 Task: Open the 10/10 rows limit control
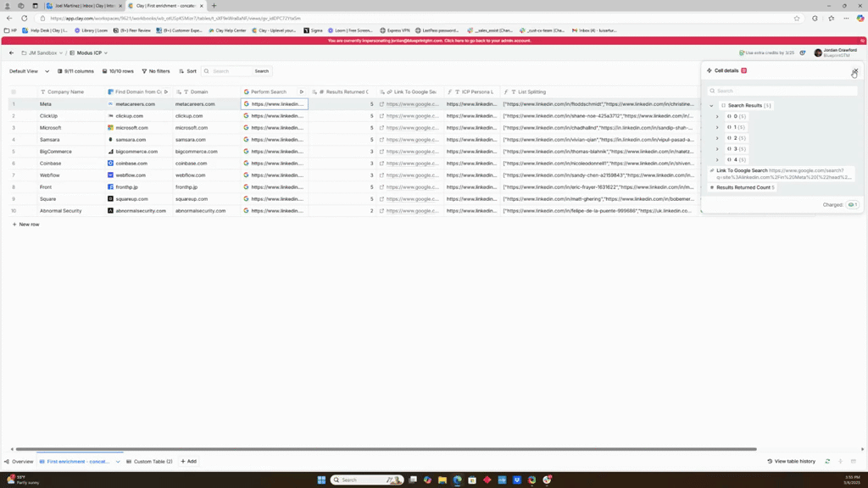pyautogui.click(x=118, y=71)
